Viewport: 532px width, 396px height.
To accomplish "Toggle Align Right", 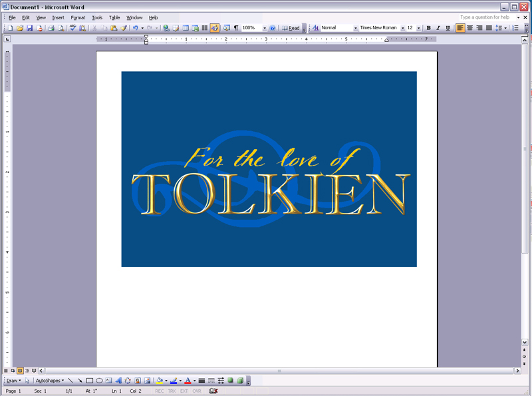I will coord(479,28).
